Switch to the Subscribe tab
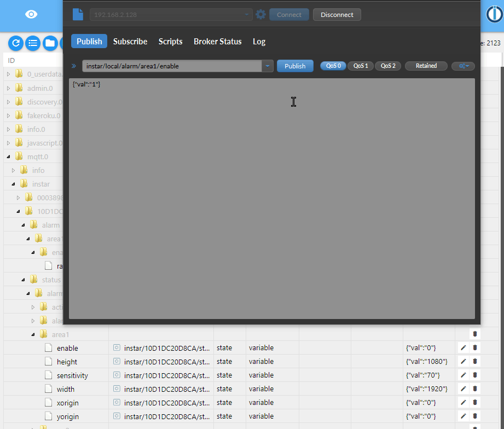 (130, 42)
